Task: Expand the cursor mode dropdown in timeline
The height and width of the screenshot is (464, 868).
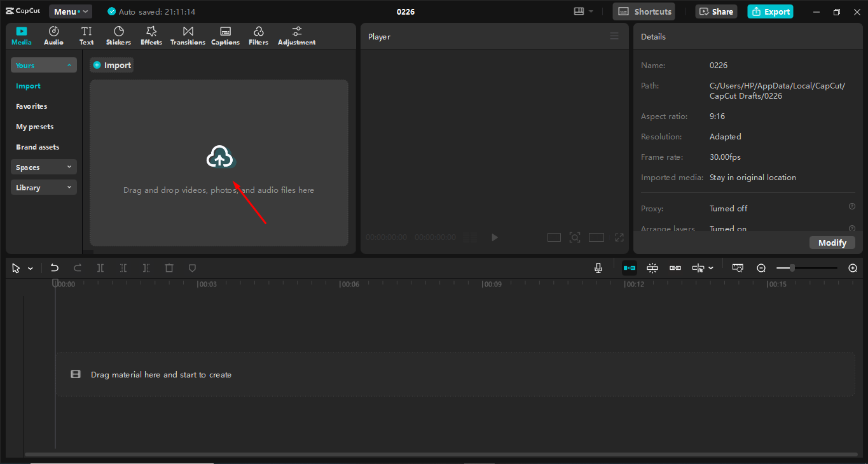Action: [x=29, y=268]
